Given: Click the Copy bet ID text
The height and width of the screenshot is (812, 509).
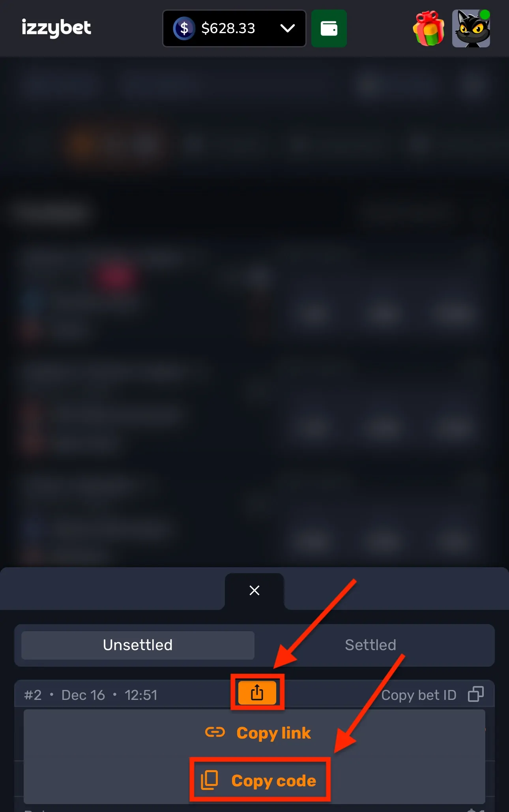Looking at the screenshot, I should point(419,695).
